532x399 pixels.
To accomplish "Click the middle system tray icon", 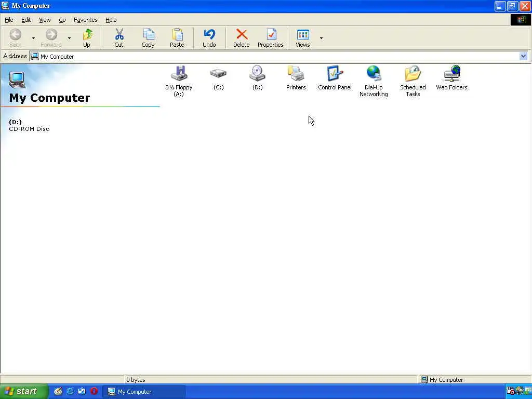I will (519, 391).
